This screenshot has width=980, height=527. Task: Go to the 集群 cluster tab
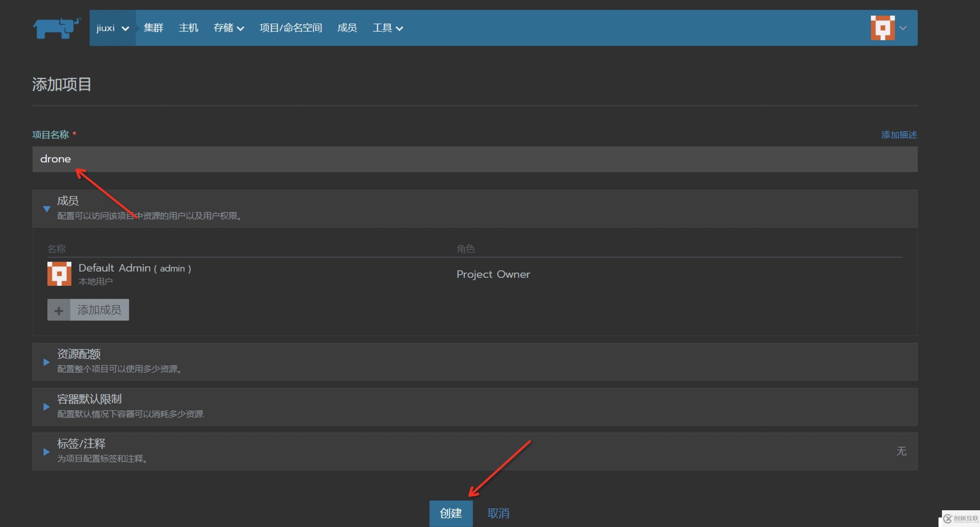pyautogui.click(x=153, y=28)
